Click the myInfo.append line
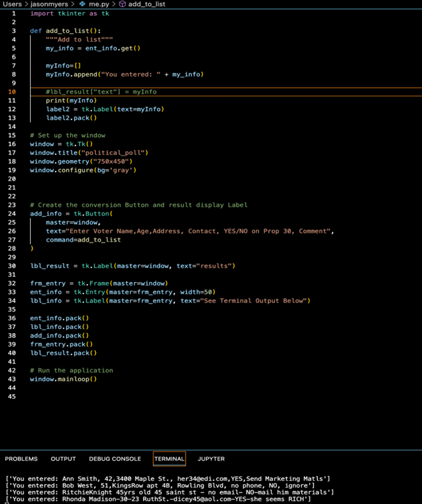 [124, 74]
